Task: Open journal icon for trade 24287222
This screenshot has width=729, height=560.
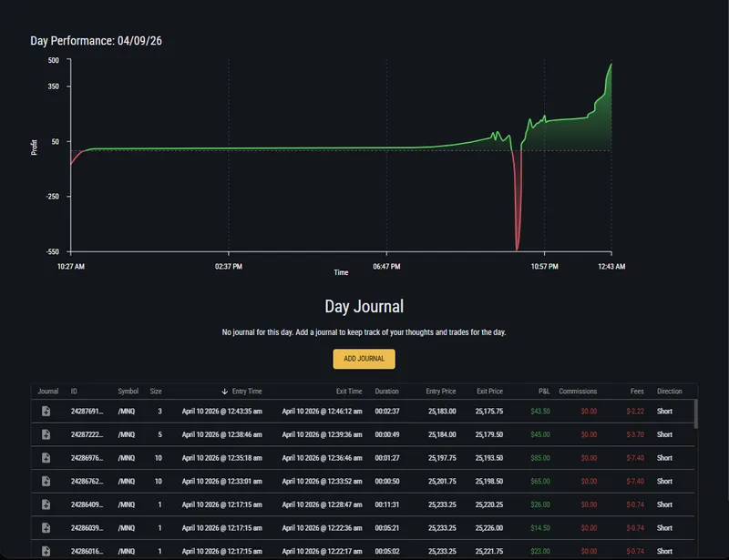Action: coord(46,434)
